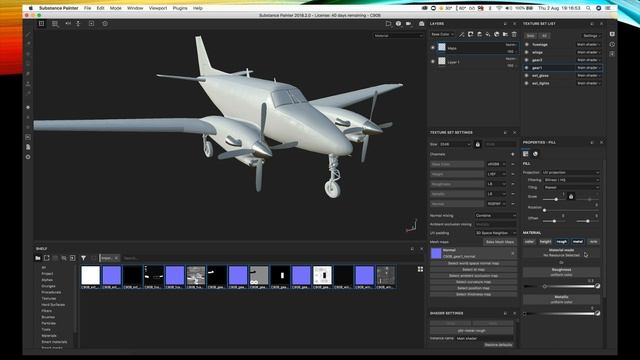Screen dimensions: 640x360
Task: Click the plus icon to add a channel
Action: click(x=513, y=154)
